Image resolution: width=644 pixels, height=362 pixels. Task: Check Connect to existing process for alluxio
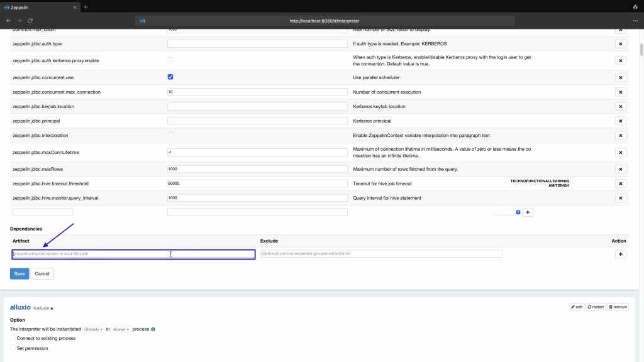coord(13,338)
